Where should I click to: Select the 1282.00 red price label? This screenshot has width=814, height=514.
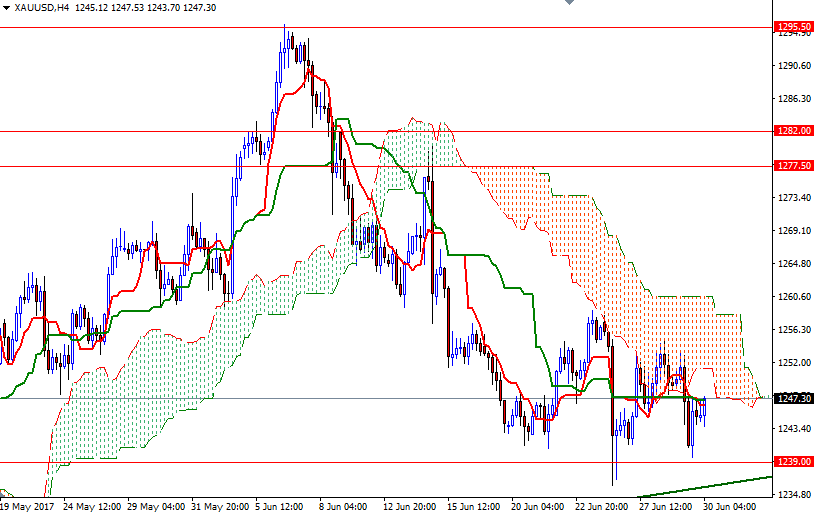[x=793, y=131]
